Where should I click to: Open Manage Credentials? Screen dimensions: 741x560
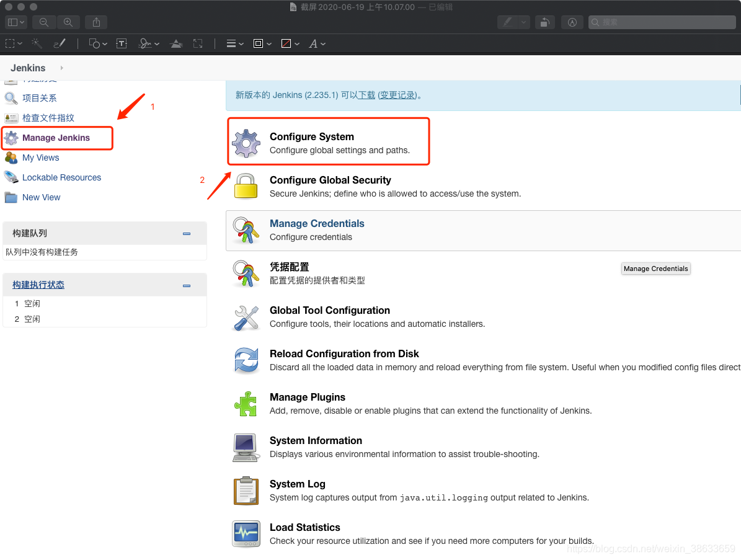[x=317, y=223]
